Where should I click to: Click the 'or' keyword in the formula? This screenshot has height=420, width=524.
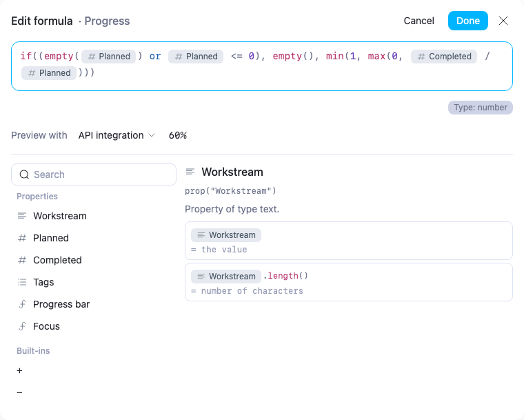click(x=155, y=56)
